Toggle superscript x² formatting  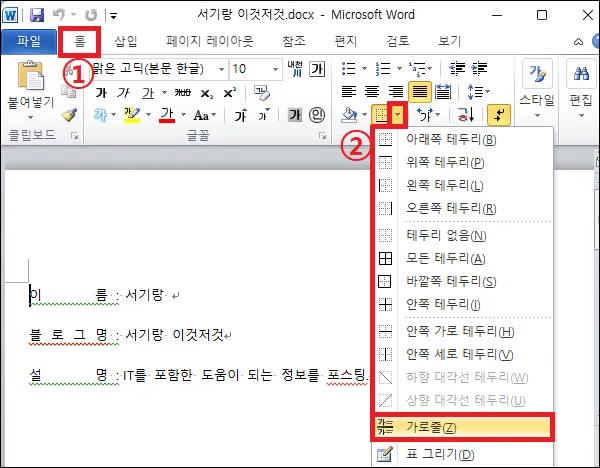230,93
